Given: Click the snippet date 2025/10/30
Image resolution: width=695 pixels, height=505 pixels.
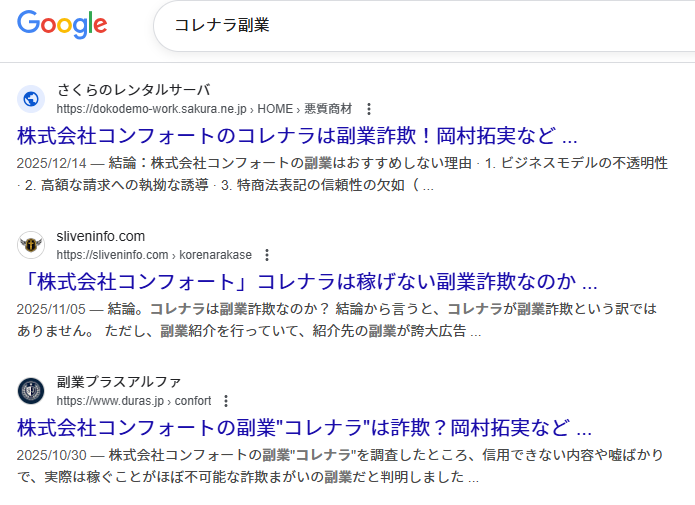Looking at the screenshot, I should pos(51,455).
